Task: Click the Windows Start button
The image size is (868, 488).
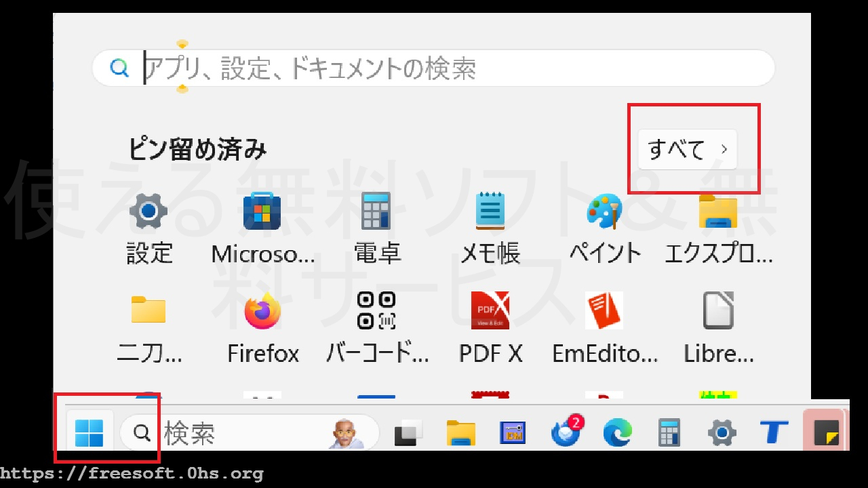Action: 90,432
